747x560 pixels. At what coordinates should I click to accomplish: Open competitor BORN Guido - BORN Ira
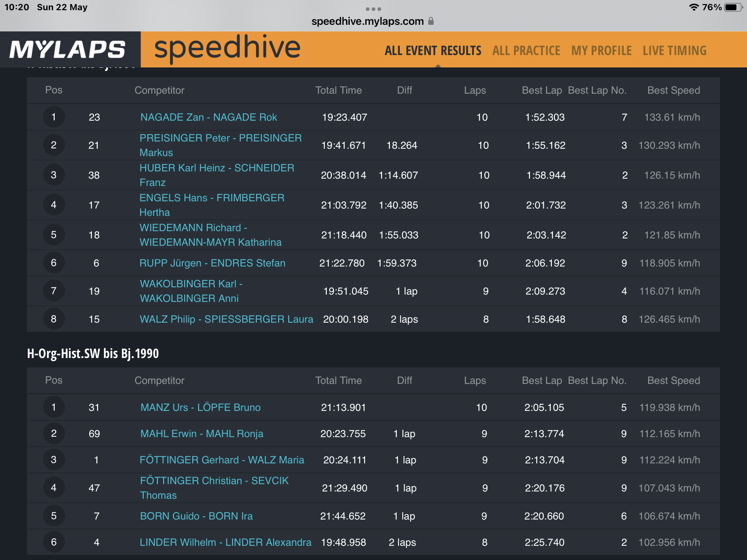coord(196,516)
